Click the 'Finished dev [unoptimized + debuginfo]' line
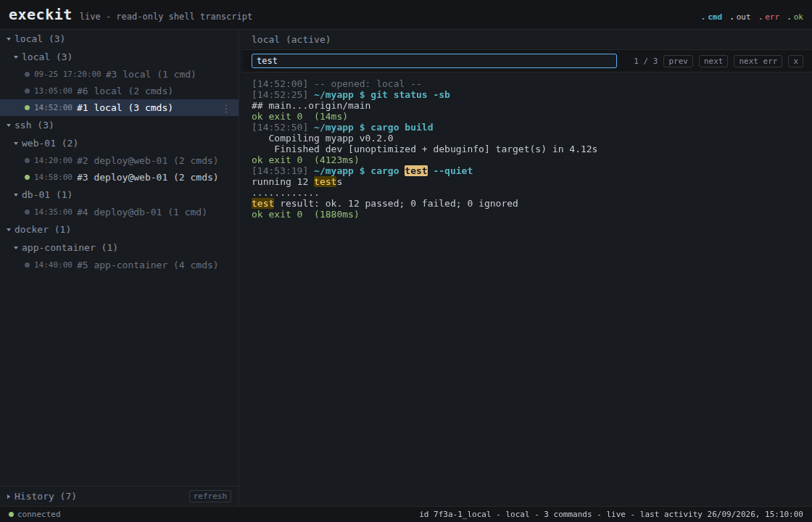 [x=436, y=149]
